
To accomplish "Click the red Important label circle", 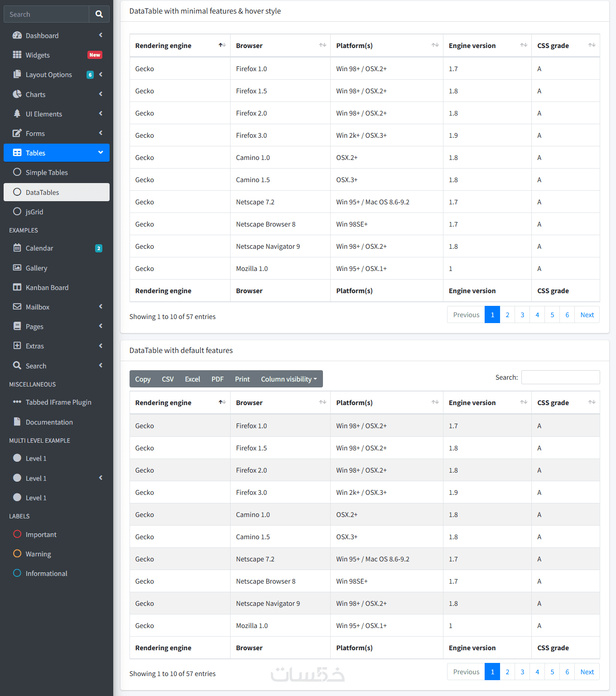I will point(17,534).
